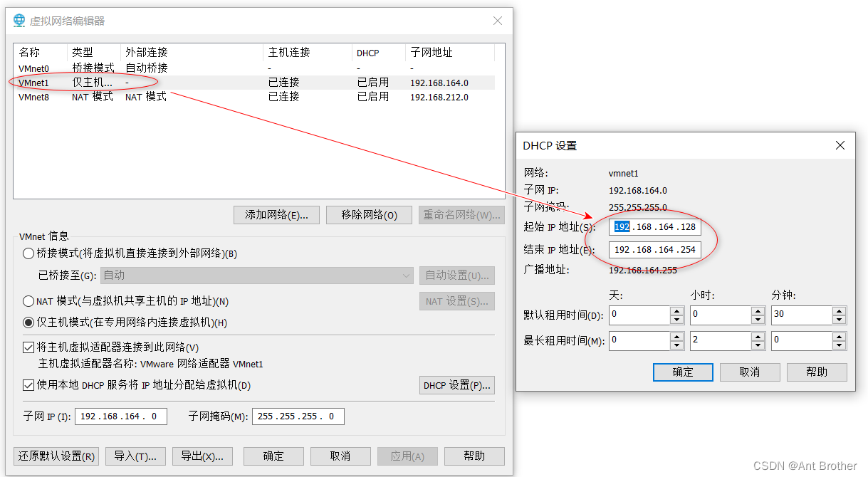Select the 仅主机模式 radio button
Viewport: 868px width, 477px height.
28,323
